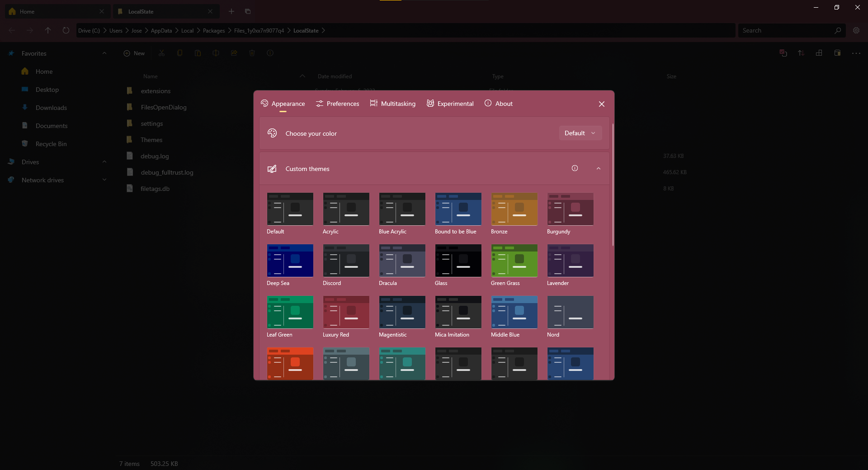Choose the Acrylic theme
Screen dimensions: 868x470
(x=346, y=209)
